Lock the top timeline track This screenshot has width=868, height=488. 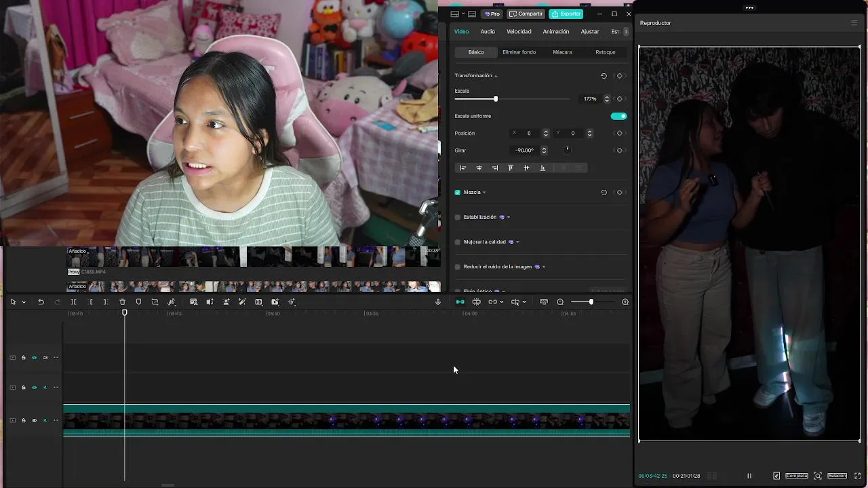(x=23, y=358)
